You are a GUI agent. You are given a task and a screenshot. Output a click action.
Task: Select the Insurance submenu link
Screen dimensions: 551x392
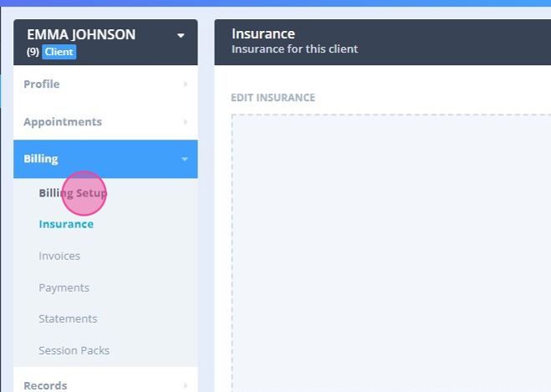coord(66,224)
